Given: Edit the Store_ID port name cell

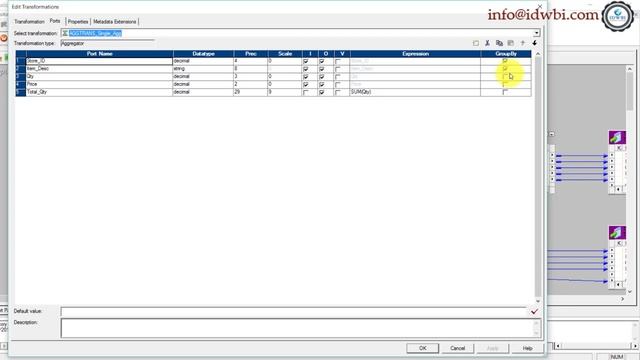Looking at the screenshot, I should pos(100,61).
